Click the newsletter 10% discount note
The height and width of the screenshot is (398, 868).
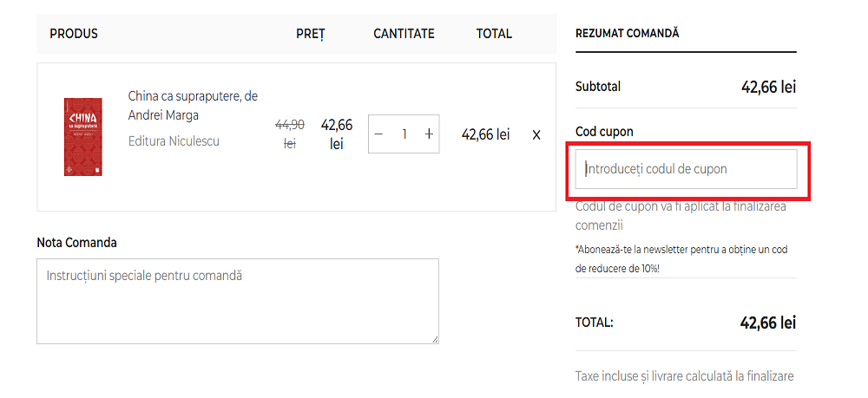(681, 258)
